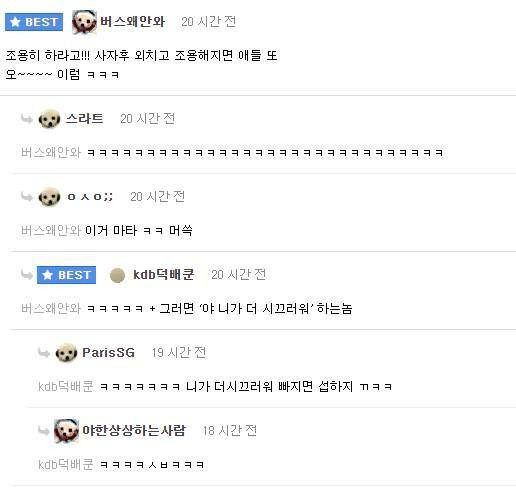Click 스라트's dog avatar icon
The image size is (516, 488).
point(49,119)
